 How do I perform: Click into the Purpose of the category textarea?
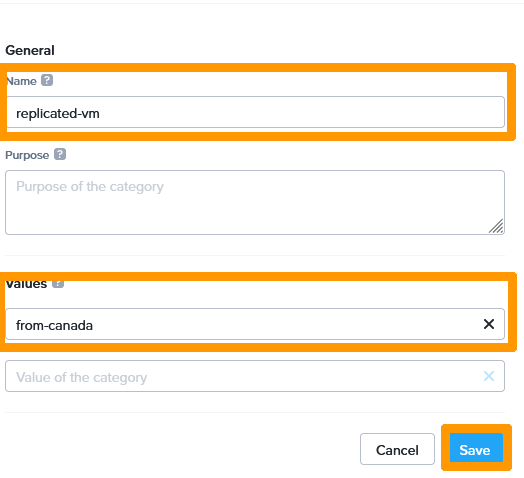click(x=255, y=202)
